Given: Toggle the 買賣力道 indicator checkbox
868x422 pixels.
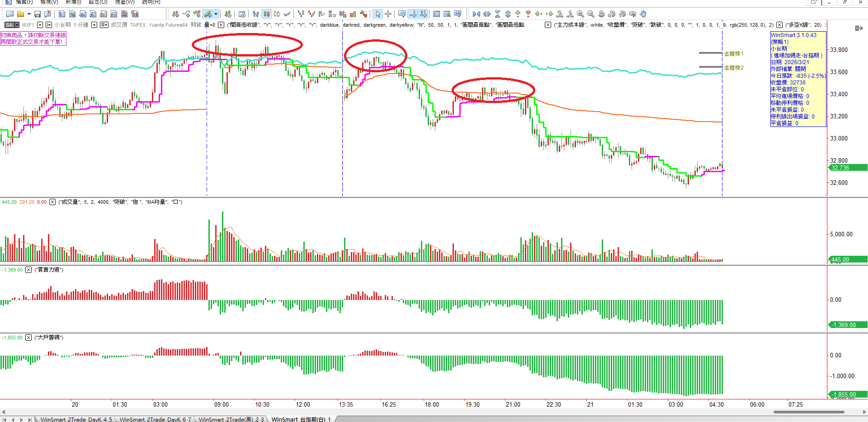Looking at the screenshot, I should (x=28, y=270).
